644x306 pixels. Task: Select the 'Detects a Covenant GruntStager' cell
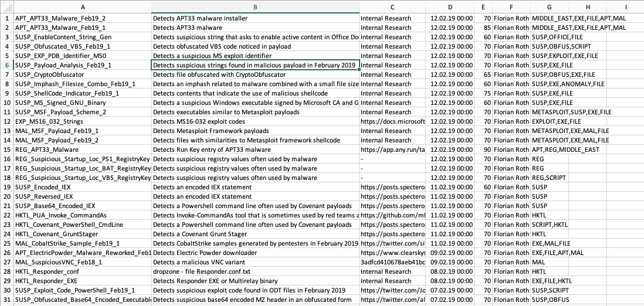[255, 234]
